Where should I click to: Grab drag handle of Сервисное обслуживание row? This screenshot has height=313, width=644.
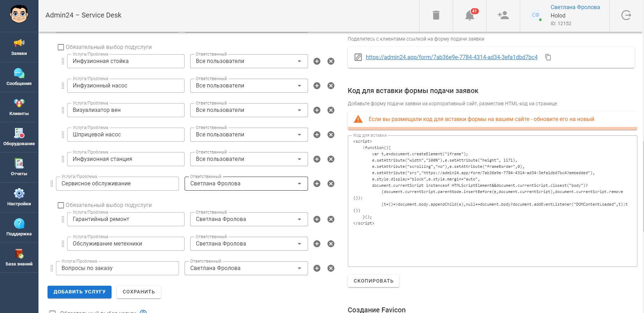pos(52,184)
